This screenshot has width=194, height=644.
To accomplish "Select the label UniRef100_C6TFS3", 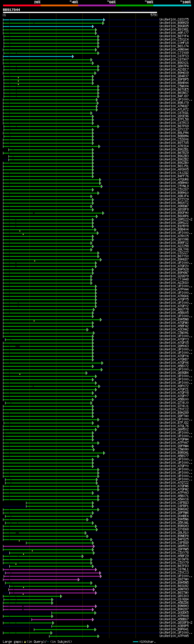I will [x=174, y=56].
